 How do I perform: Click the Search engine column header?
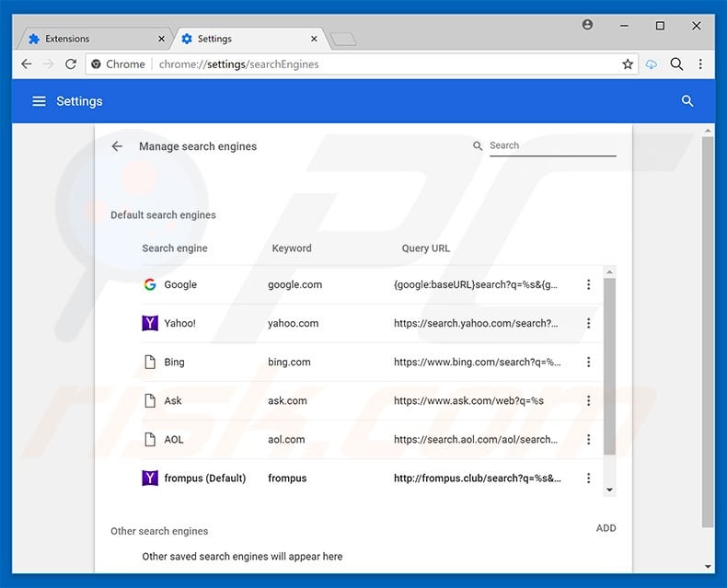tap(175, 248)
